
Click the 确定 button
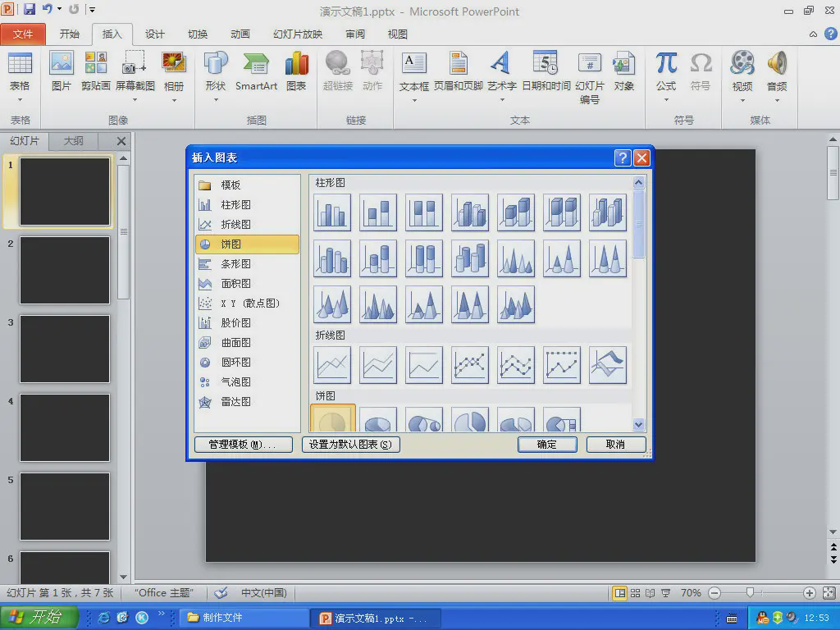click(547, 445)
